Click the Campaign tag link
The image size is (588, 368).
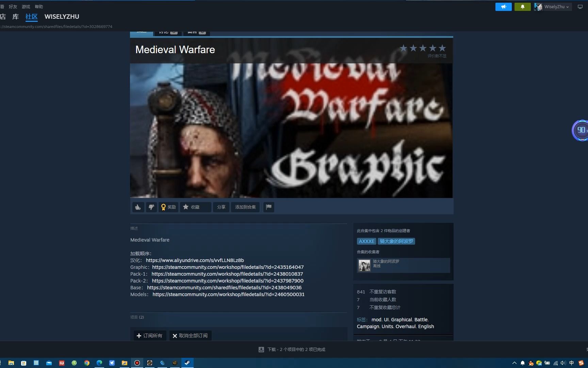pyautogui.click(x=368, y=326)
